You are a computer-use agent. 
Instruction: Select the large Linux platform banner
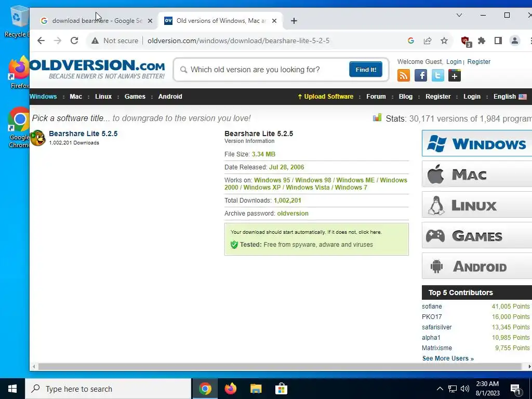[477, 205]
